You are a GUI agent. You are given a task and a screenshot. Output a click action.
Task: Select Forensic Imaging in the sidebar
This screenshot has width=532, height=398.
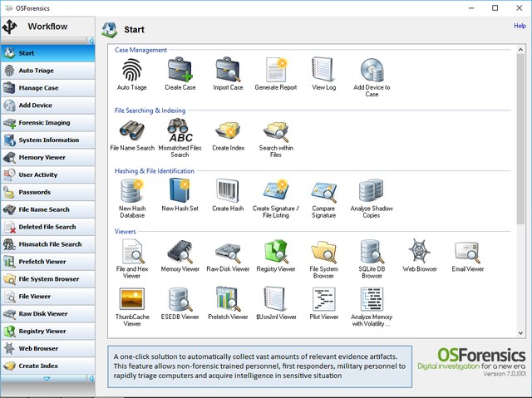click(x=47, y=123)
